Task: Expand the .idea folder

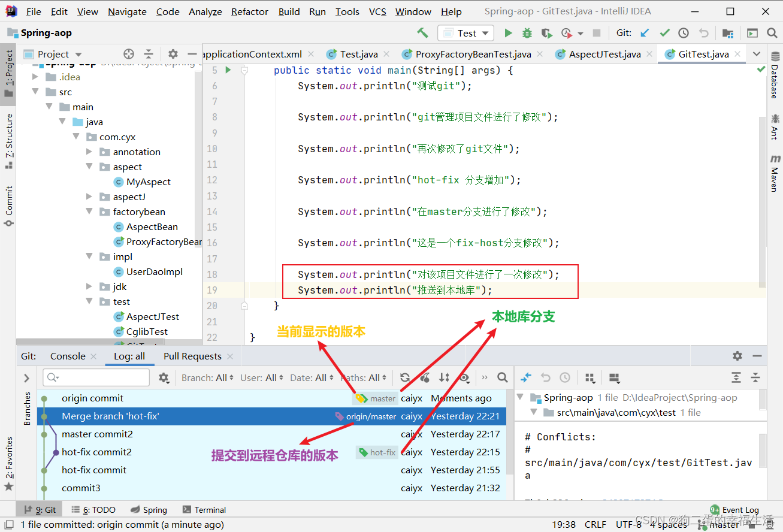Action: [x=35, y=77]
